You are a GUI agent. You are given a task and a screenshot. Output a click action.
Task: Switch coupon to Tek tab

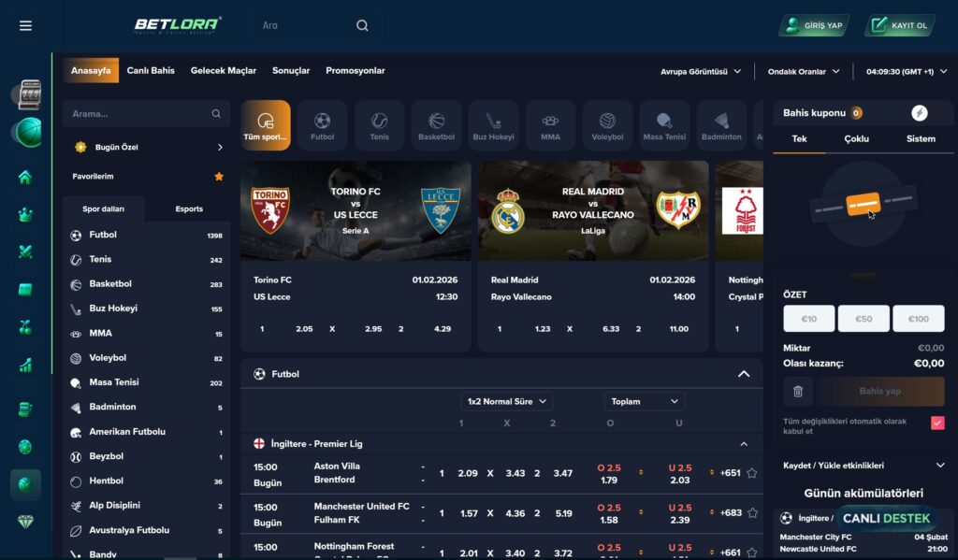[x=799, y=138]
